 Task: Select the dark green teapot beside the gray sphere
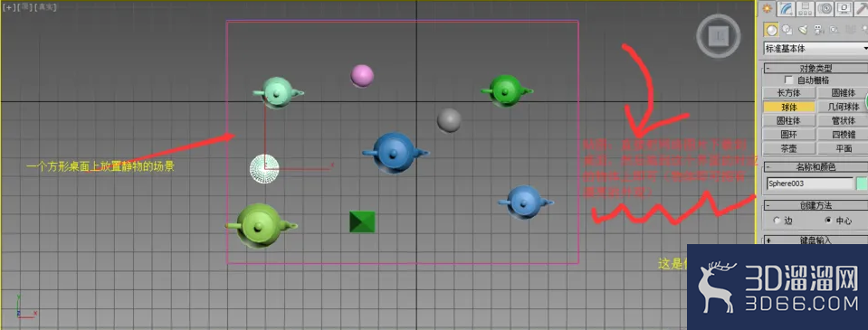click(507, 90)
